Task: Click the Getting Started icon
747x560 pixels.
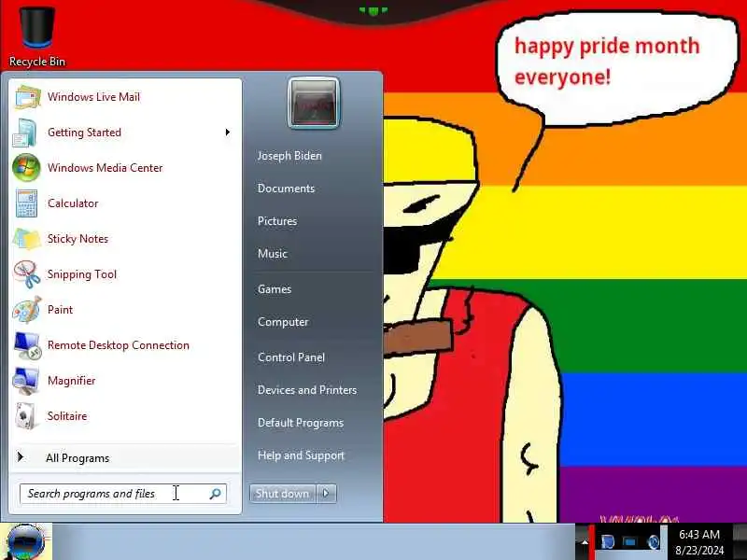Action: click(25, 133)
